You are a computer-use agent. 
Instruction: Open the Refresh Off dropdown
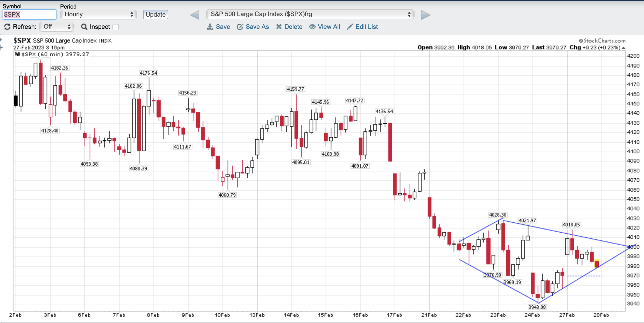click(57, 26)
